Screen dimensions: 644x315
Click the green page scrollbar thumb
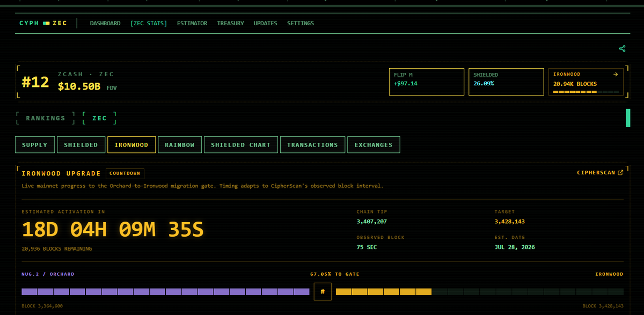click(628, 118)
